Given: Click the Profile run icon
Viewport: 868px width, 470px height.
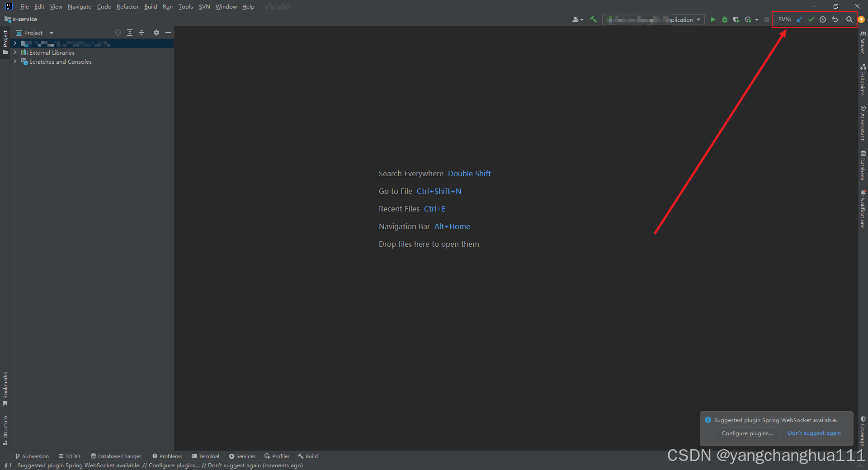Looking at the screenshot, I should (x=748, y=19).
